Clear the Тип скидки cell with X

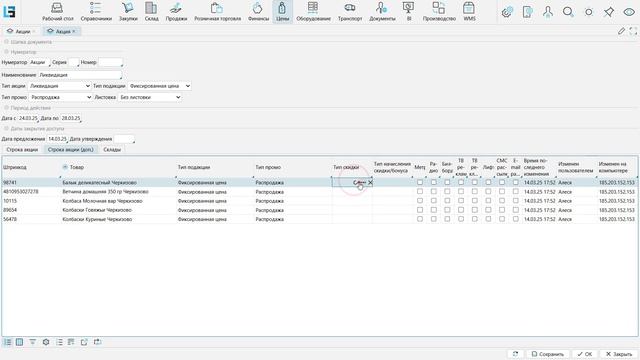pos(370,182)
